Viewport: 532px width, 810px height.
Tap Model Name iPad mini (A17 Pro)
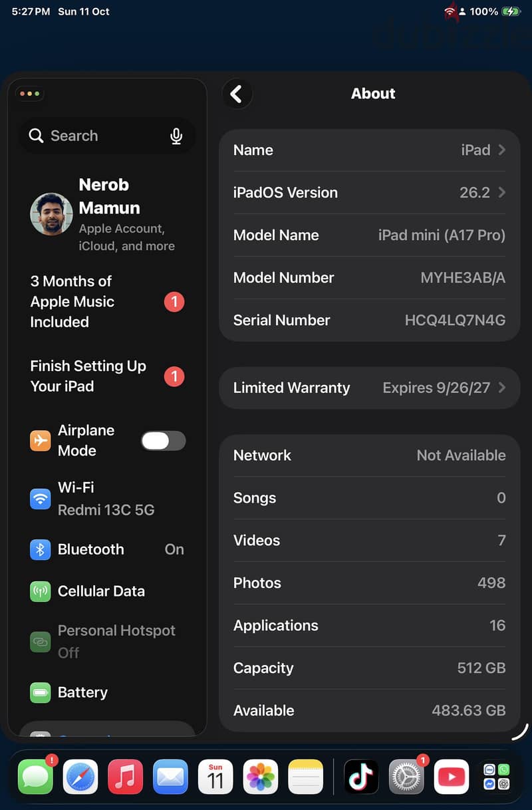[369, 235]
